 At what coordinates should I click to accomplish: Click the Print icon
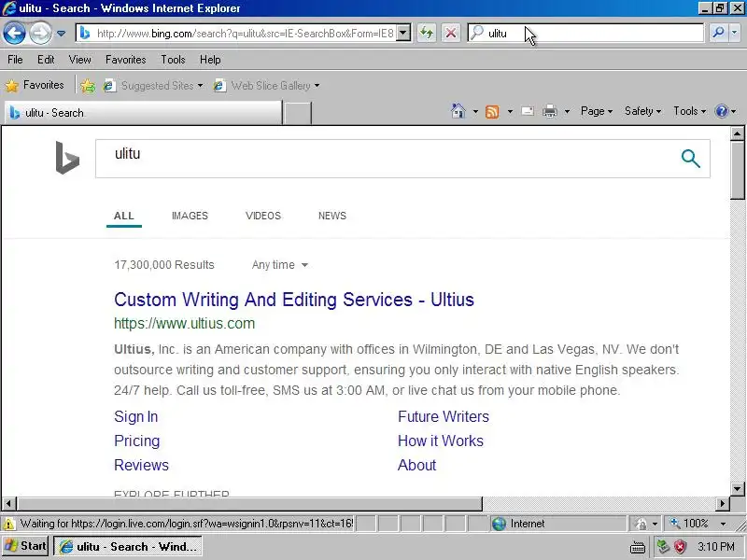point(550,111)
